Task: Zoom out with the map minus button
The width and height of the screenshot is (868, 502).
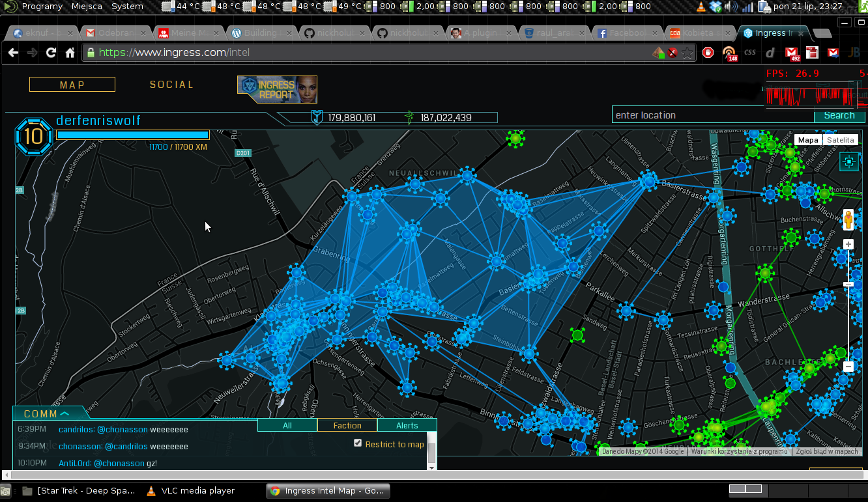Action: [848, 367]
